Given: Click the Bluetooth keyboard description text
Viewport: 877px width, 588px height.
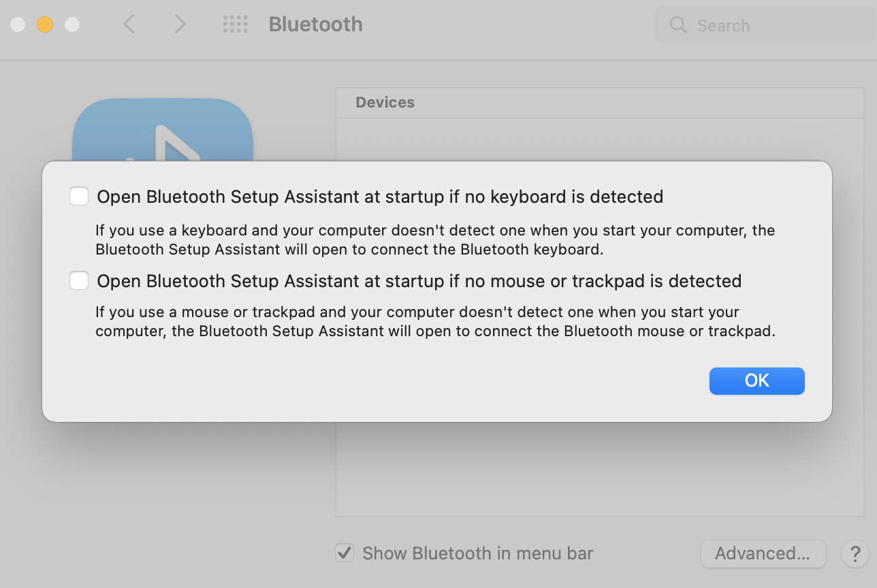Looking at the screenshot, I should tap(434, 240).
